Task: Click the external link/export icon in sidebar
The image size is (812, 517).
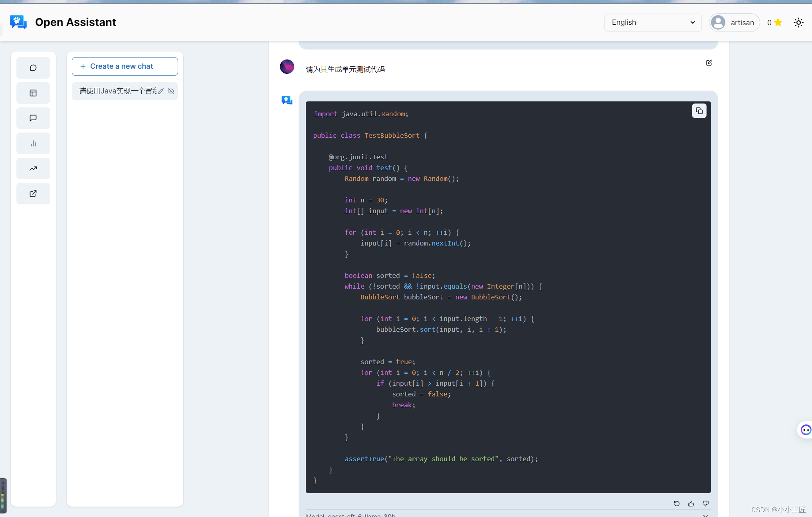Action: (x=34, y=194)
